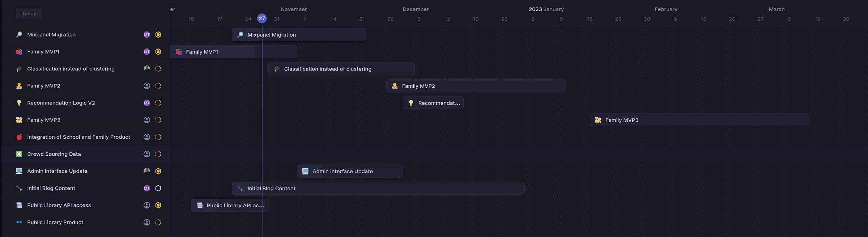Click the pen icon for Initial Blog Content row

point(19,188)
